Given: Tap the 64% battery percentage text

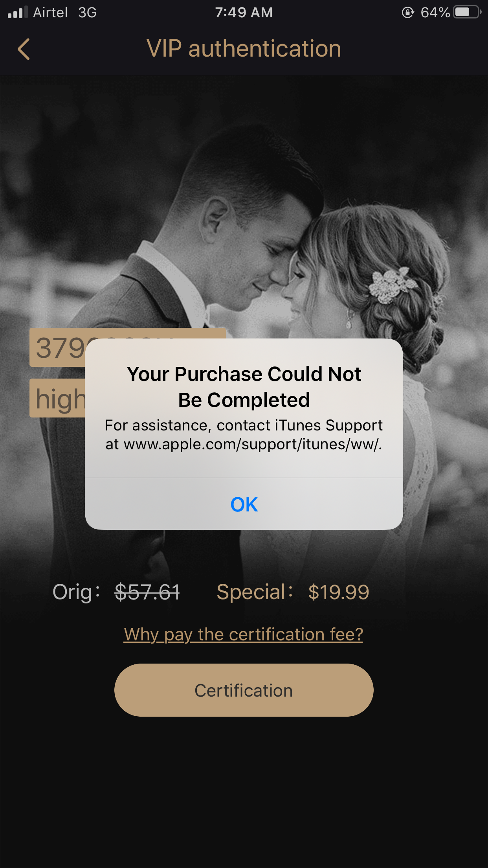Looking at the screenshot, I should pos(435,13).
